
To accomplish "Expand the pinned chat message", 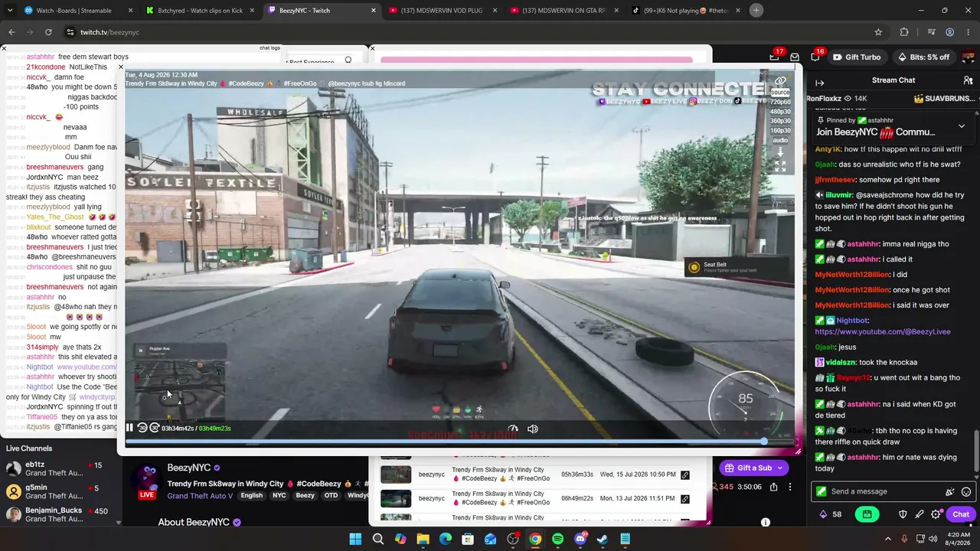I will [962, 126].
